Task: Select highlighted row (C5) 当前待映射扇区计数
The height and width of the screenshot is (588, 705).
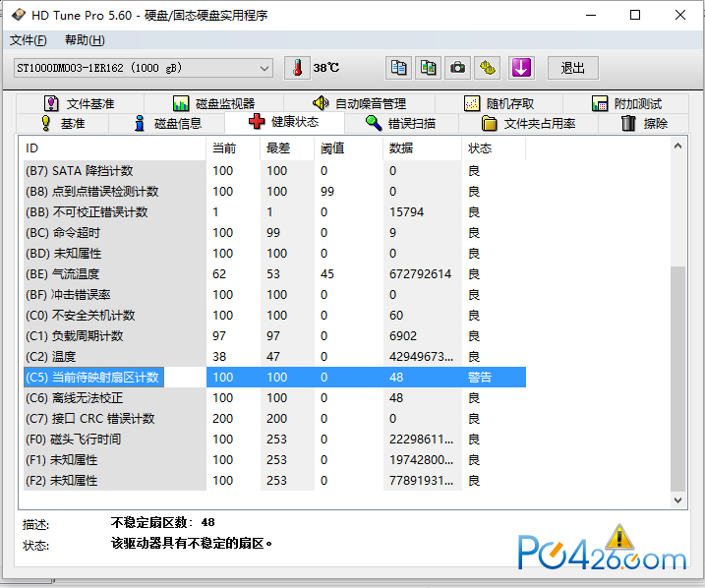Action: coord(274,378)
